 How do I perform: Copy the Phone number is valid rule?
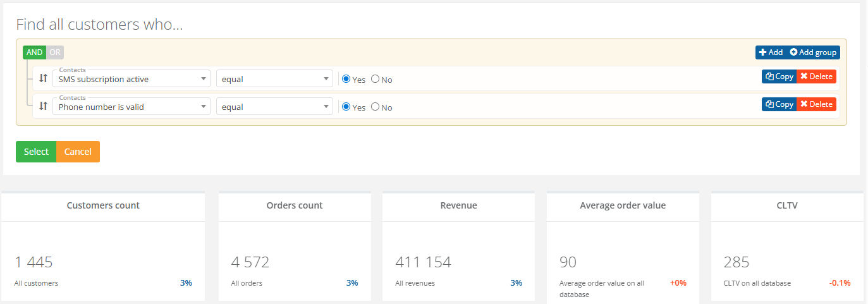point(779,104)
